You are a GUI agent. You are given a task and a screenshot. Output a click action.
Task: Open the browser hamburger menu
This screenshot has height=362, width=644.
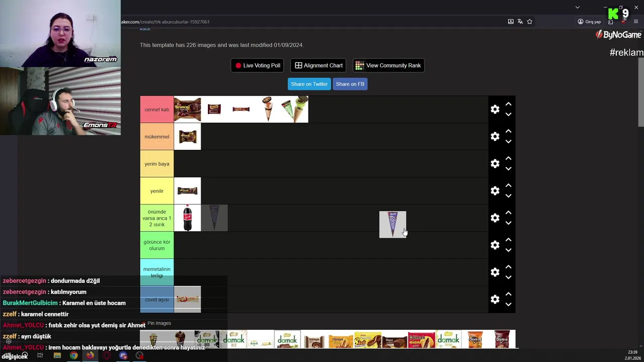click(636, 22)
